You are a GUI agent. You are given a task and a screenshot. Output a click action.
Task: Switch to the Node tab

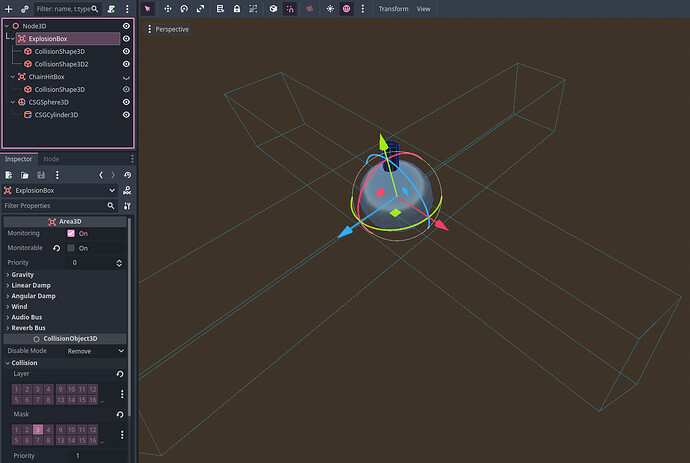pyautogui.click(x=51, y=159)
